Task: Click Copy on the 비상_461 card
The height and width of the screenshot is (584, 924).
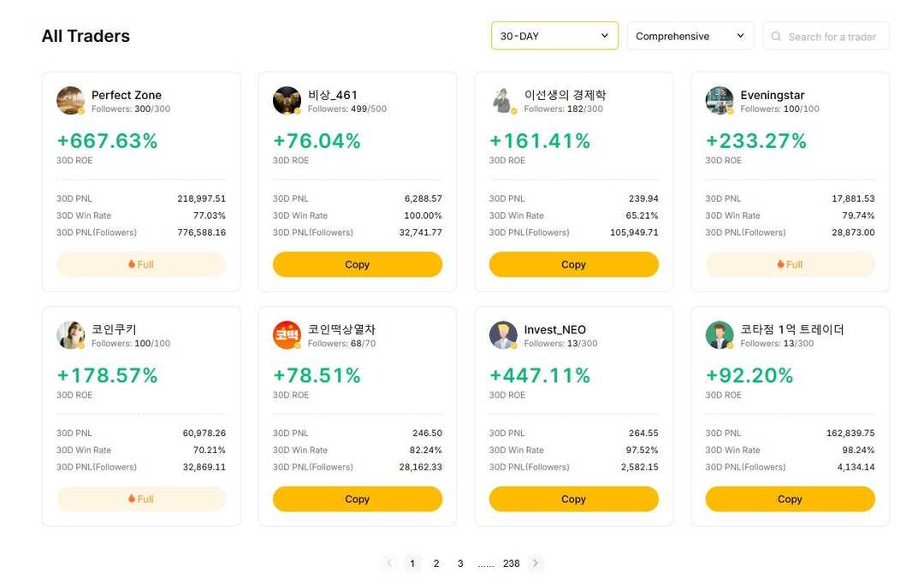Action: pyautogui.click(x=357, y=265)
